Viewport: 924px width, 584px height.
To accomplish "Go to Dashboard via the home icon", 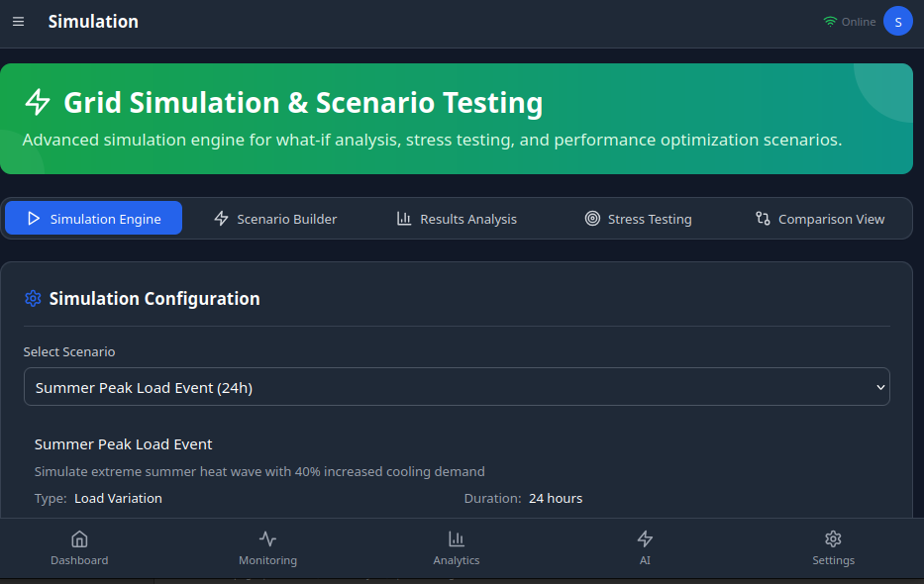I will (x=79, y=539).
